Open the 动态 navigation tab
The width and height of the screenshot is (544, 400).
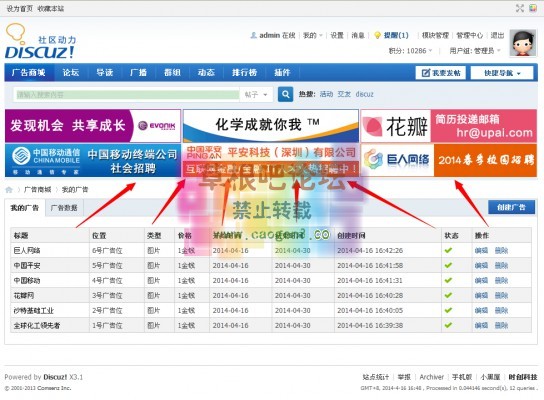click(206, 73)
